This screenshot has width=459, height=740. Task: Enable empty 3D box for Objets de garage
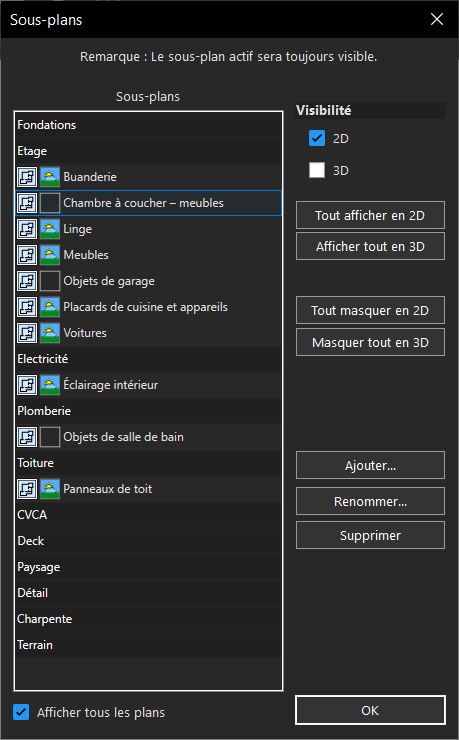(x=50, y=281)
